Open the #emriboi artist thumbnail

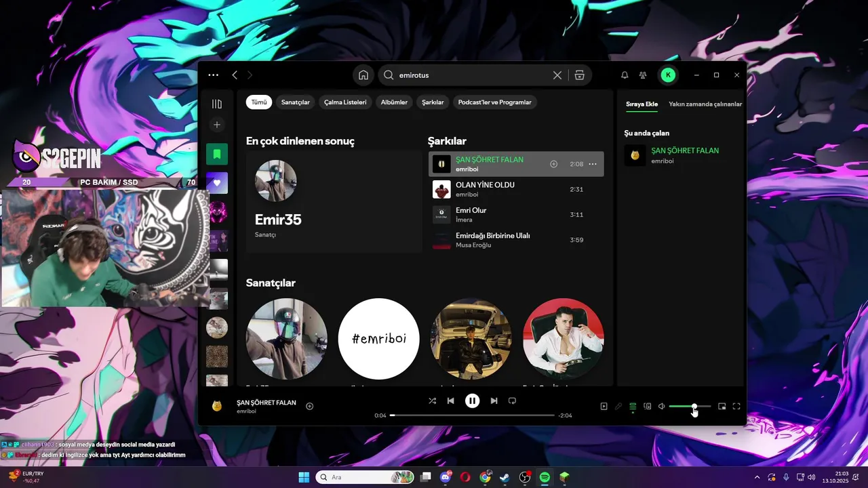(x=378, y=339)
